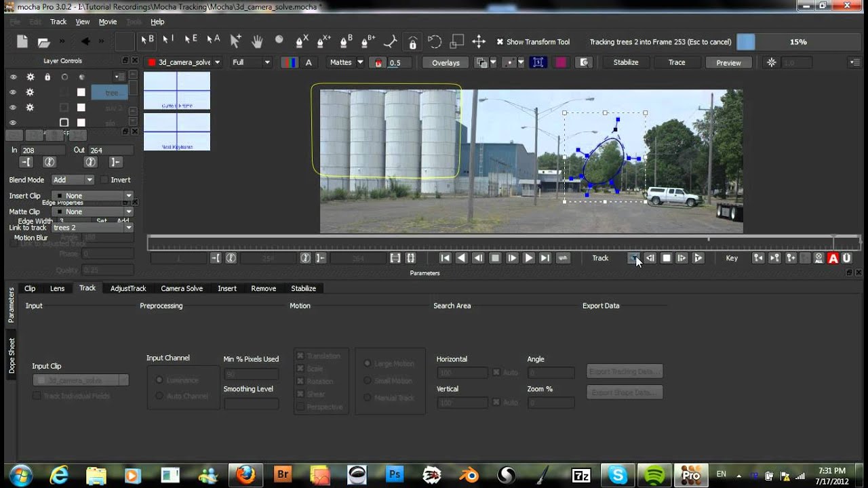Switch to the Lens tab

[x=58, y=288]
